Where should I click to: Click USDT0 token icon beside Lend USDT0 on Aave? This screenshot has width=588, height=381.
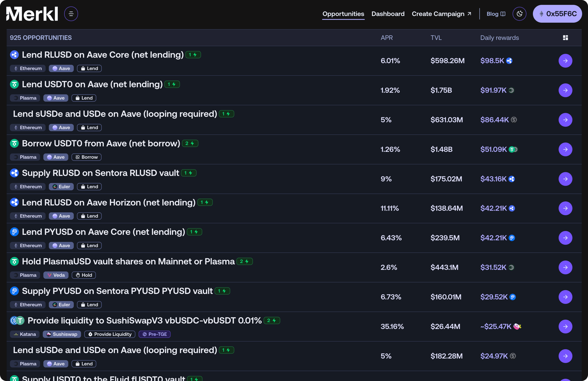click(14, 85)
